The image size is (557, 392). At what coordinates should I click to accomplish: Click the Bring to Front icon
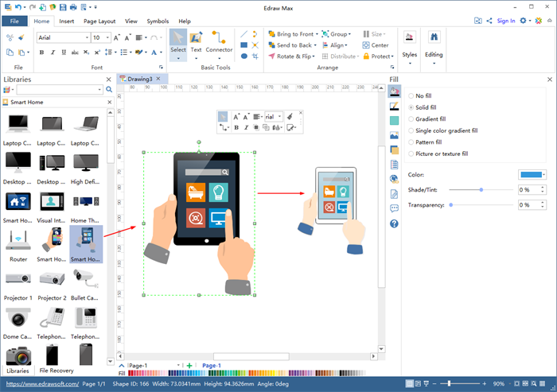(272, 34)
